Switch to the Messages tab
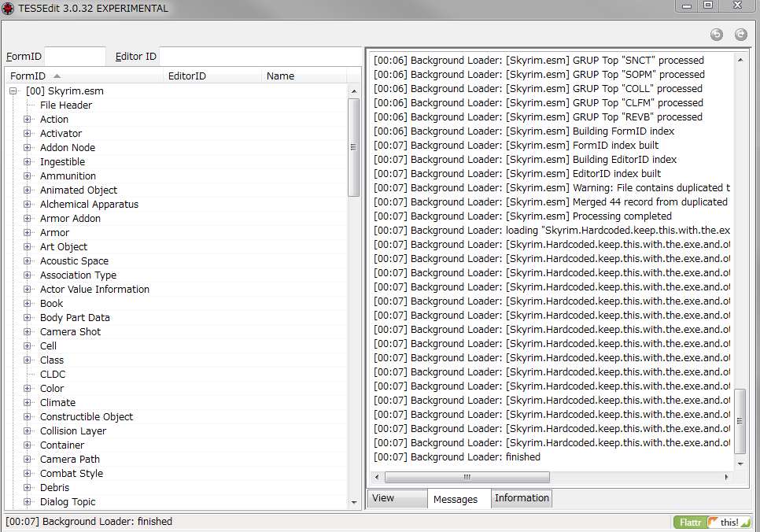The image size is (760, 532). [459, 499]
